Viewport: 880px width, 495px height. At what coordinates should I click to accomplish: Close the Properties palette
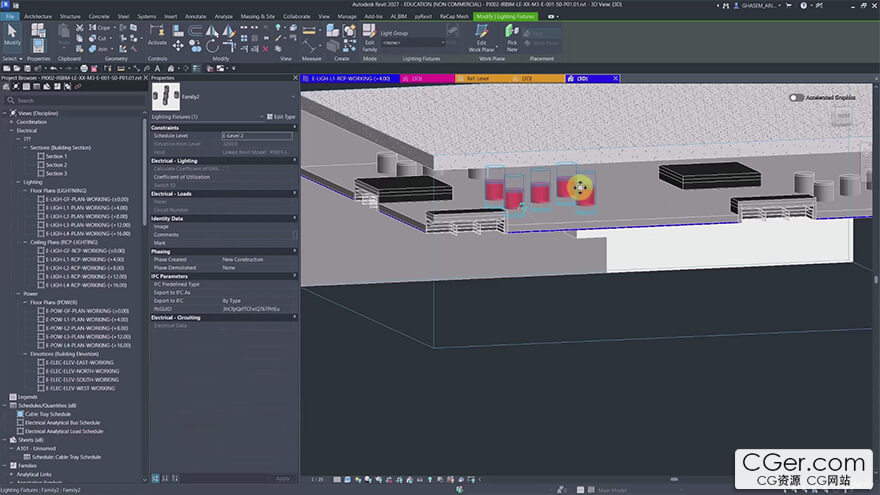pyautogui.click(x=295, y=77)
